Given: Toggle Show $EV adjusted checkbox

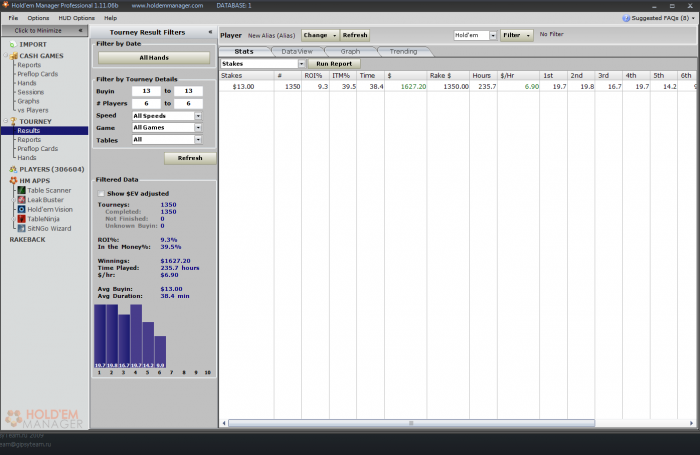Looking at the screenshot, I should [101, 193].
